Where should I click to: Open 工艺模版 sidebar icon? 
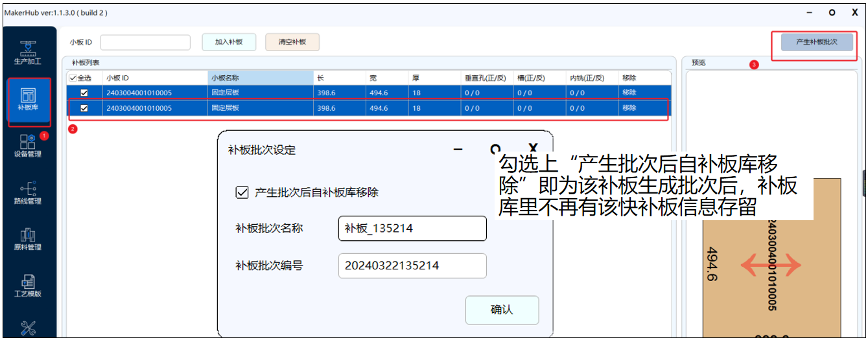pos(28,285)
